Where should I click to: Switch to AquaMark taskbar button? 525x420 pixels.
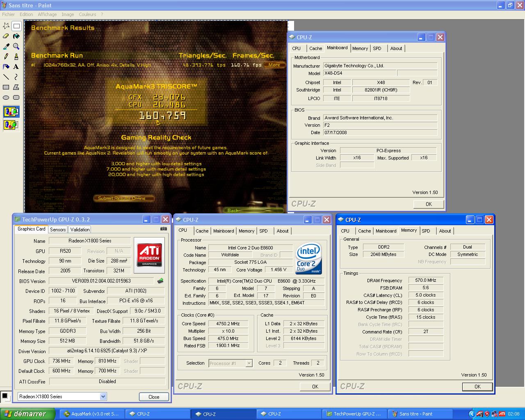coord(93,414)
